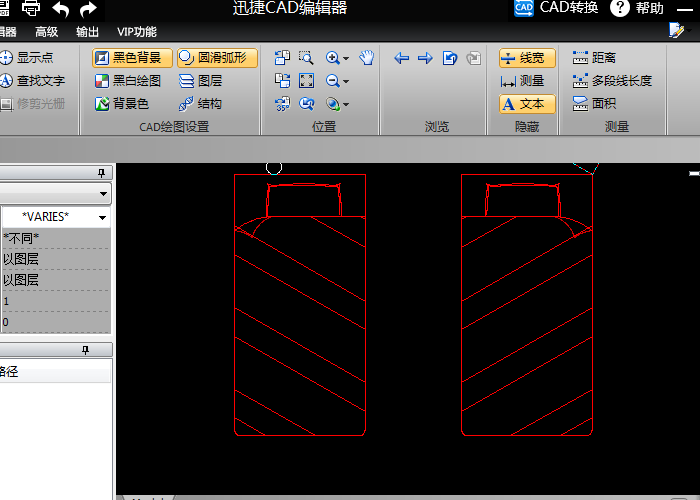Click the 帮助 help button

(x=636, y=8)
